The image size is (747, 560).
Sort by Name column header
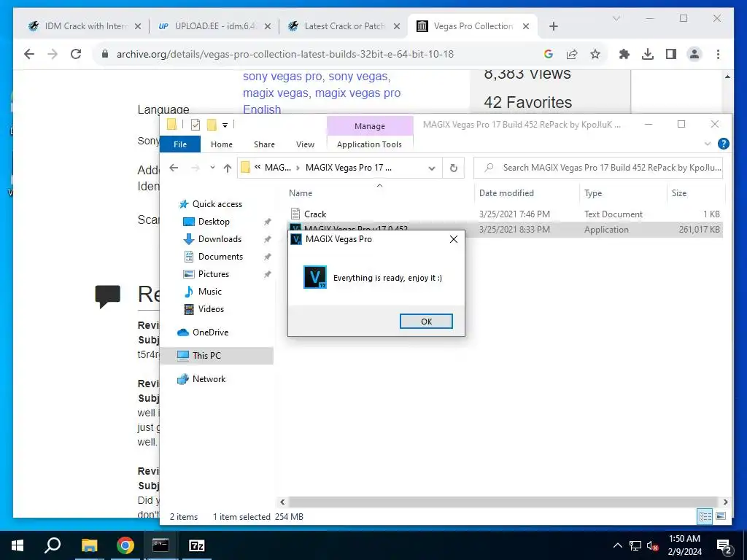301,192
